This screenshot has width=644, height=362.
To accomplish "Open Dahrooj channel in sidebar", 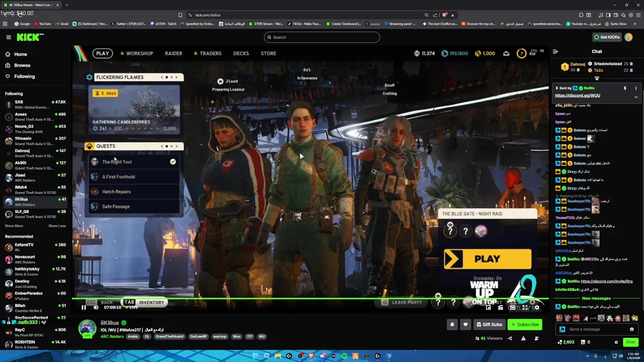I will [35, 153].
